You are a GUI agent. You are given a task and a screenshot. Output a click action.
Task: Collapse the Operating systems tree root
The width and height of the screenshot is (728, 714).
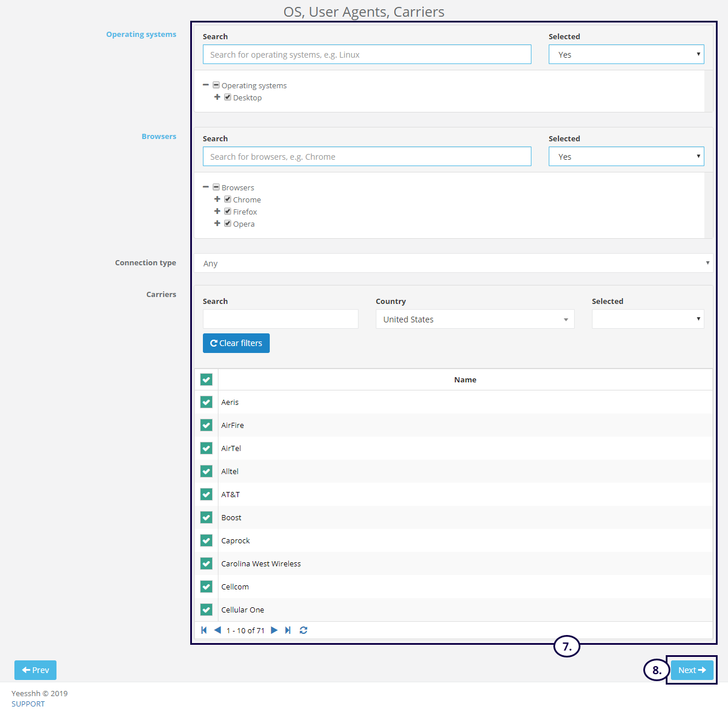click(x=206, y=85)
